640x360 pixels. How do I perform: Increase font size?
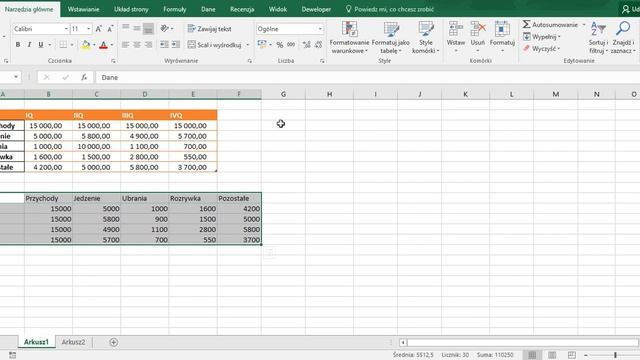[98, 29]
